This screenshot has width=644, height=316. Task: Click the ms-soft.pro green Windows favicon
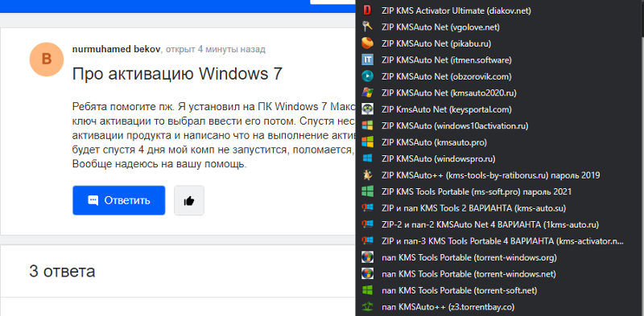tap(367, 191)
